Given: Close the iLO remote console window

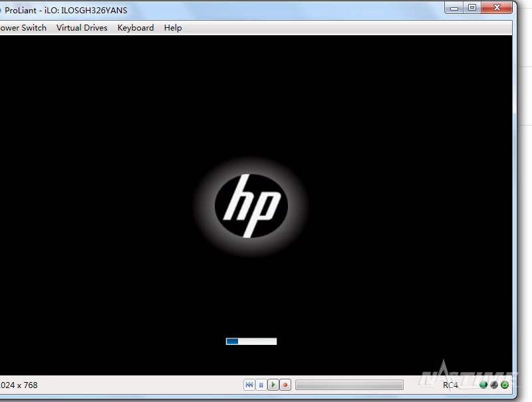Looking at the screenshot, I should pyautogui.click(x=497, y=7).
